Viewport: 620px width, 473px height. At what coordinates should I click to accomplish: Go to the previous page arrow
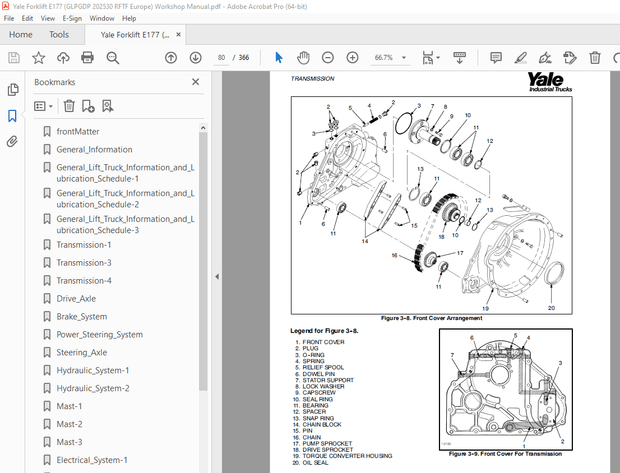tap(171, 58)
